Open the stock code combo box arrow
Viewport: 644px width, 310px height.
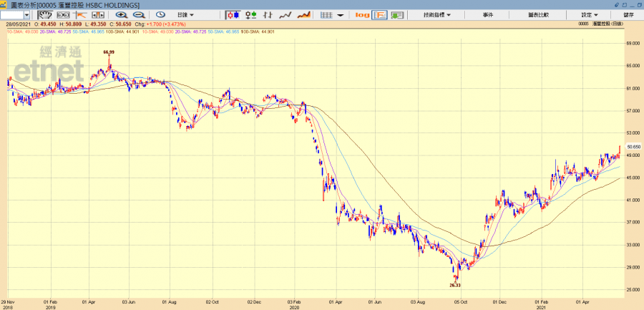coord(26,14)
